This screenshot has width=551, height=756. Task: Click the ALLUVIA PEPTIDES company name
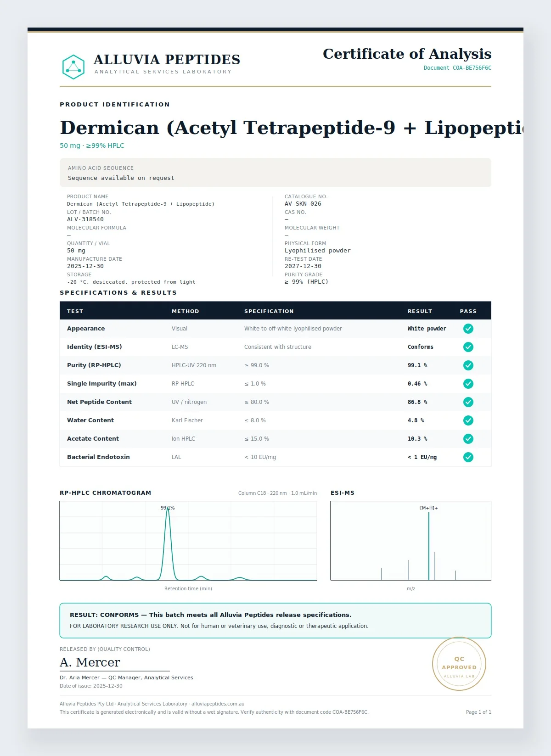point(167,60)
